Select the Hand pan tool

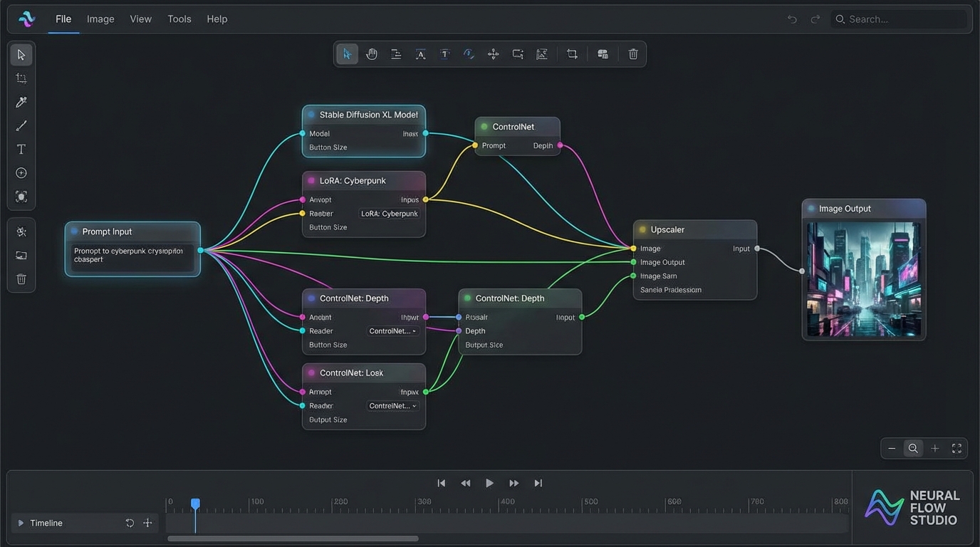pyautogui.click(x=371, y=53)
